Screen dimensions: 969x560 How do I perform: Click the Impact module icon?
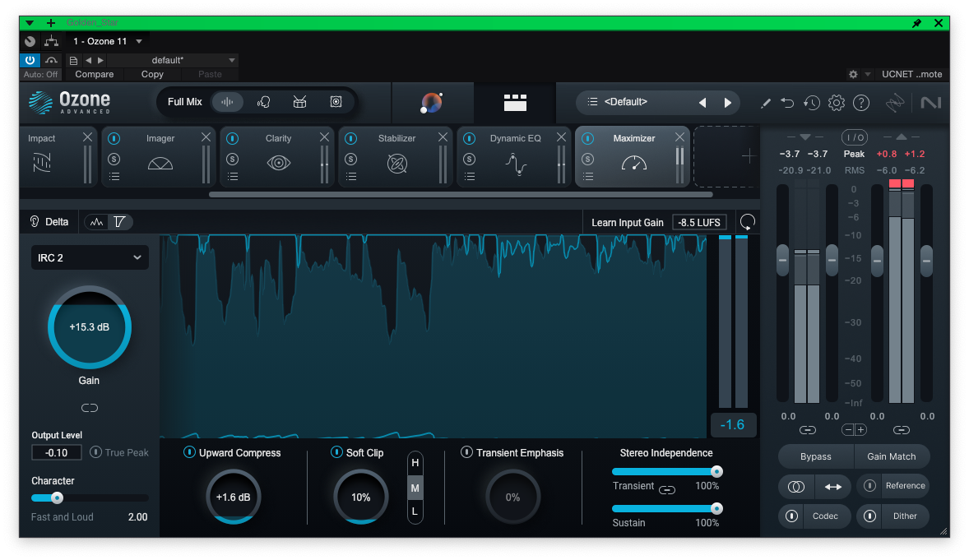(x=41, y=163)
